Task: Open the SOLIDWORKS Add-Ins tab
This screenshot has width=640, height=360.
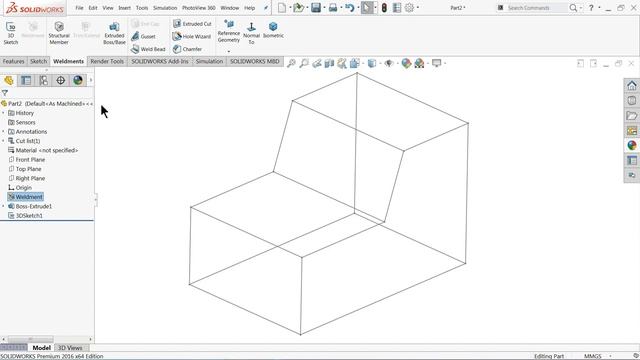Action: (160, 61)
